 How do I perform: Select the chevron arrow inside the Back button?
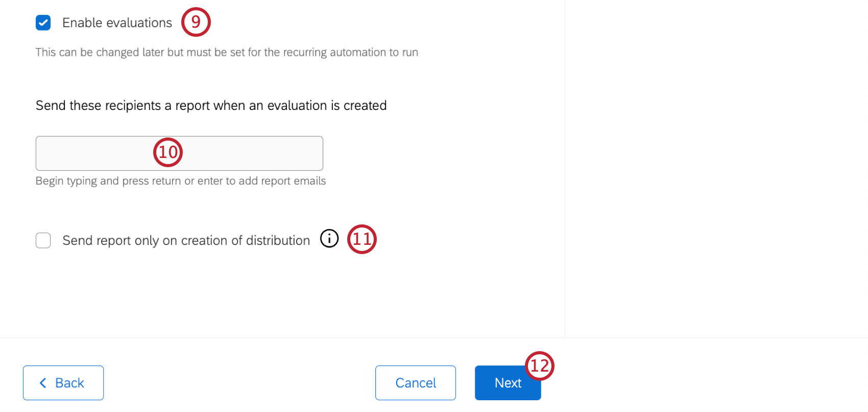coord(43,382)
